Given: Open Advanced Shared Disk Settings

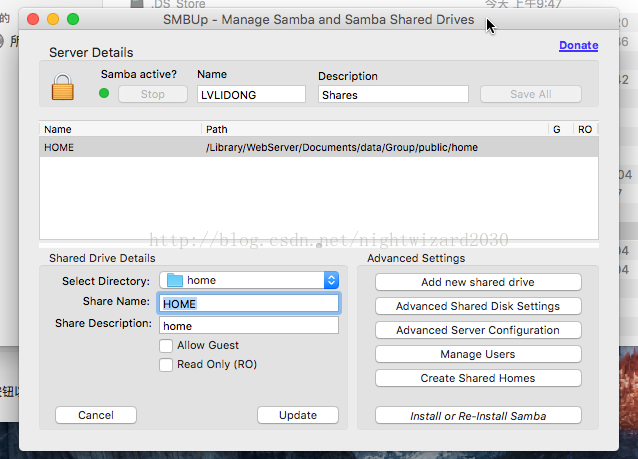Looking at the screenshot, I should [478, 306].
